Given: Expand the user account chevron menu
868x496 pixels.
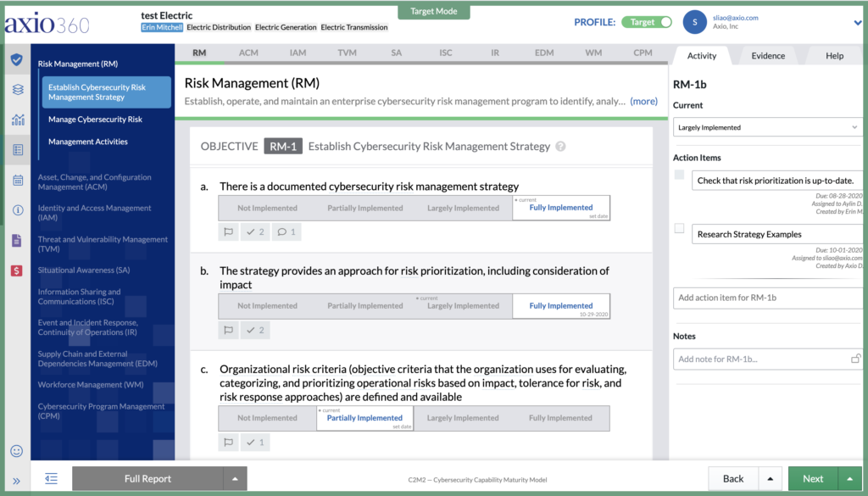Looking at the screenshot, I should pos(858,23).
